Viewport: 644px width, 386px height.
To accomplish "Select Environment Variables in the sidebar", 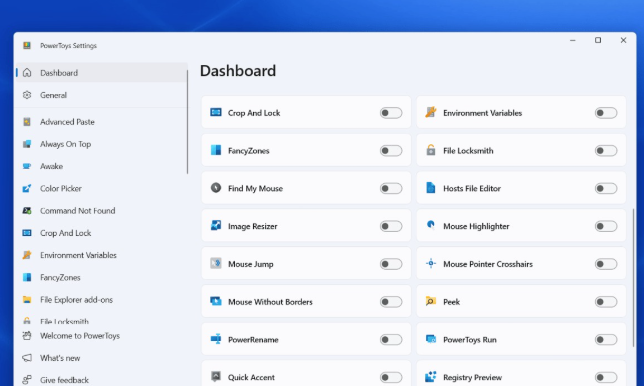I will 101,255.
